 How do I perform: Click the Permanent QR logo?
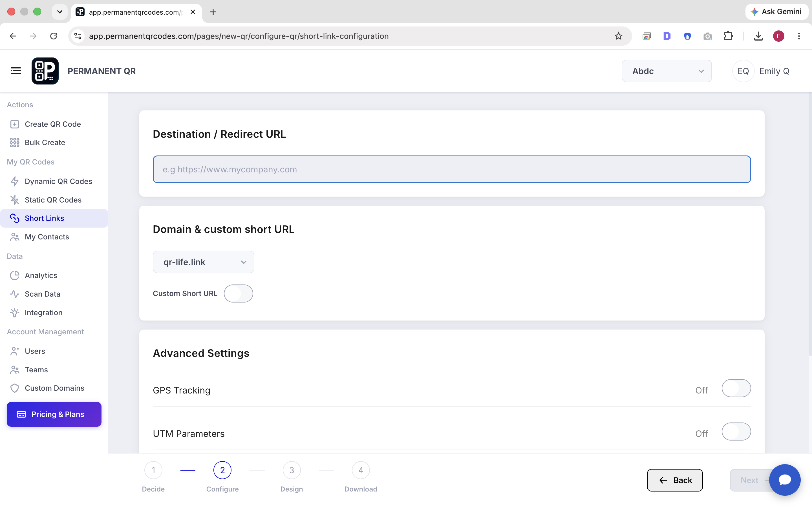tap(45, 71)
